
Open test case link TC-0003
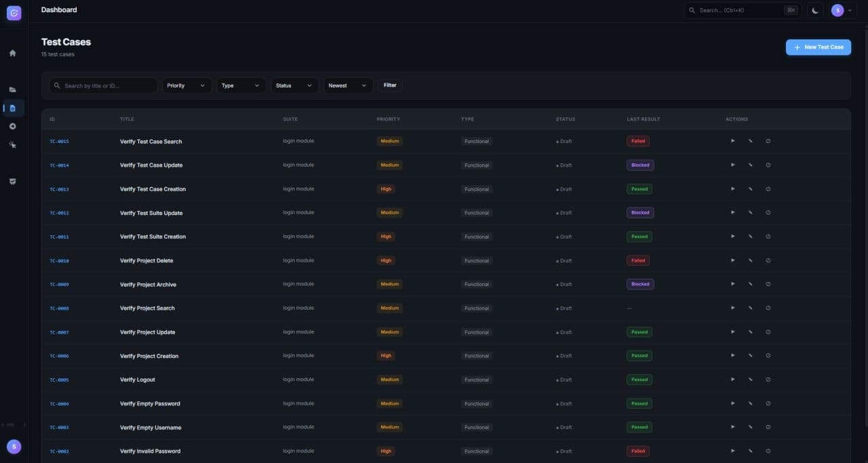click(x=59, y=428)
